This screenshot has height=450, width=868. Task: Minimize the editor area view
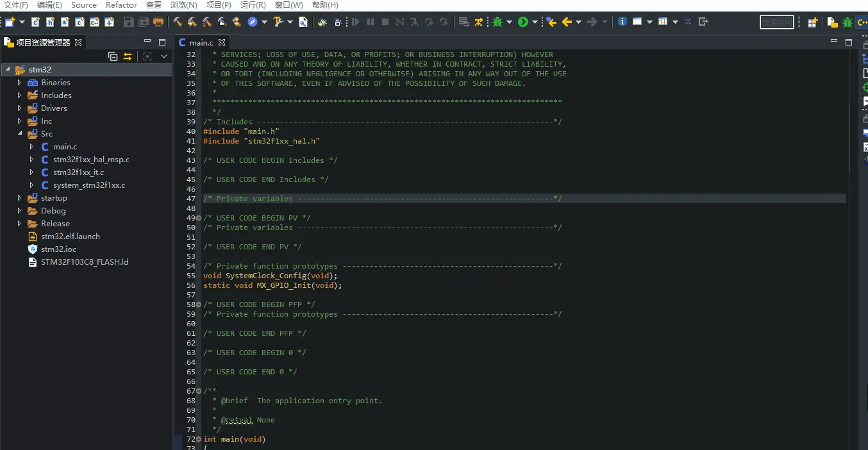tap(834, 42)
